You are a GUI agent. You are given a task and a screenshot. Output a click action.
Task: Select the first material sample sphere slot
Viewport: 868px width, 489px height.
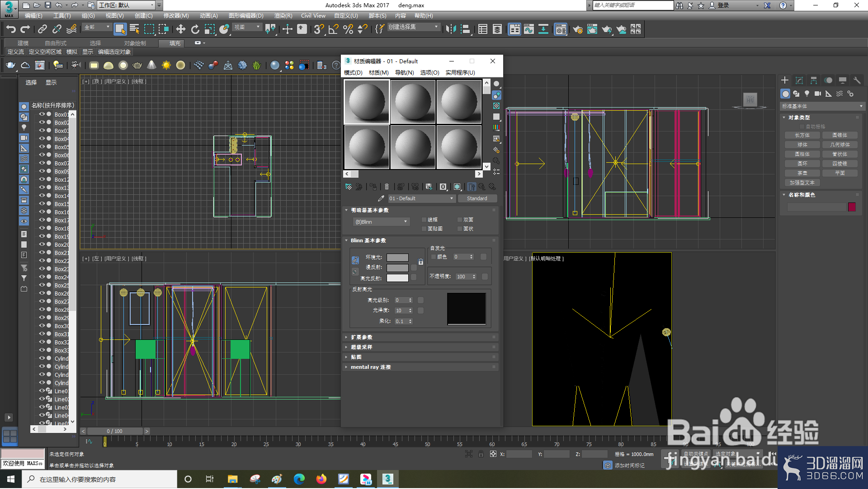[367, 102]
